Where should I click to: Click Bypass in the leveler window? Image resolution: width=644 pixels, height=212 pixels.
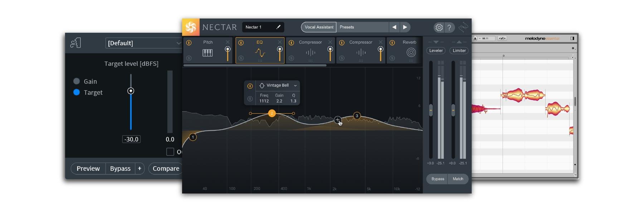(120, 169)
